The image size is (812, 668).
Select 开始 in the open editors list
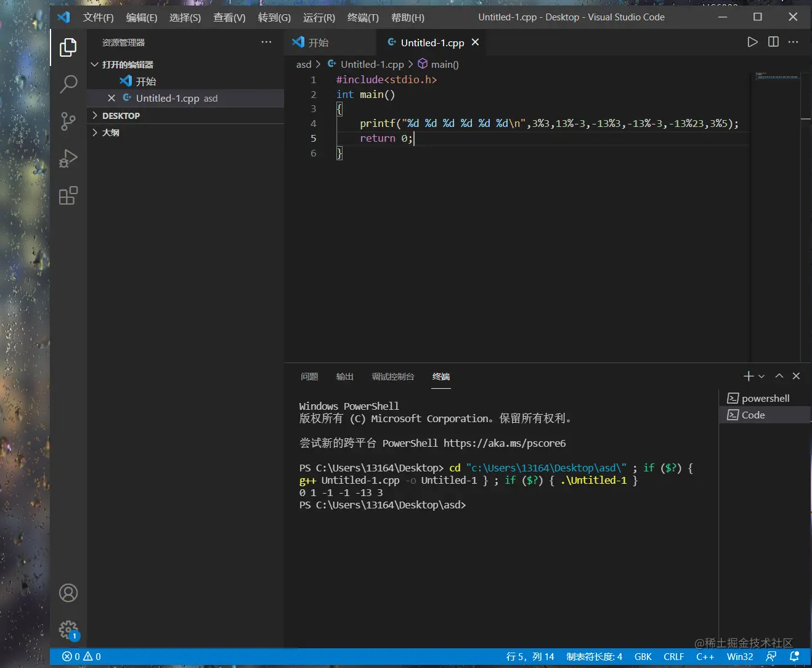[x=185, y=81]
